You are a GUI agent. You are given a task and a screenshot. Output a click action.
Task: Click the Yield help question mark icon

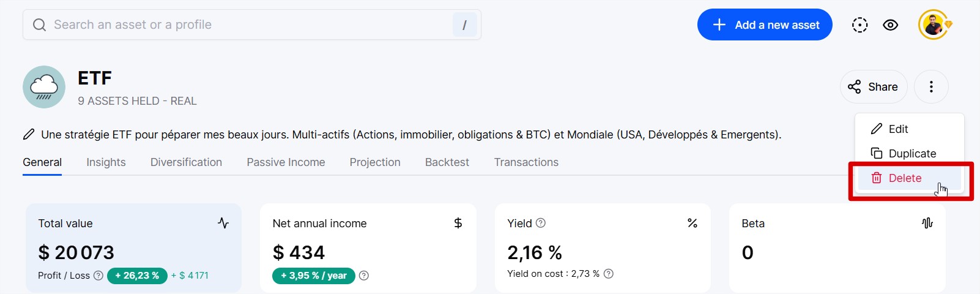tap(541, 223)
